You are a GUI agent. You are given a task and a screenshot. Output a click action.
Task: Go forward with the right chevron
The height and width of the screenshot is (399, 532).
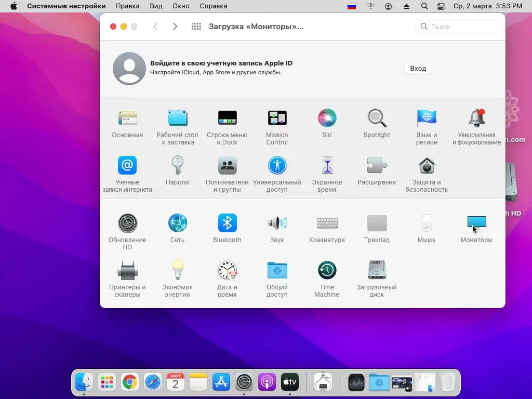(x=175, y=26)
